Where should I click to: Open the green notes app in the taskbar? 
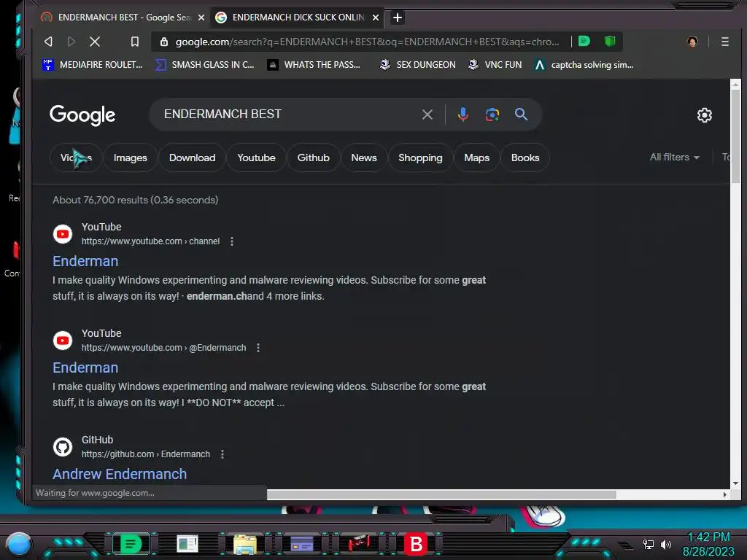coord(131,544)
